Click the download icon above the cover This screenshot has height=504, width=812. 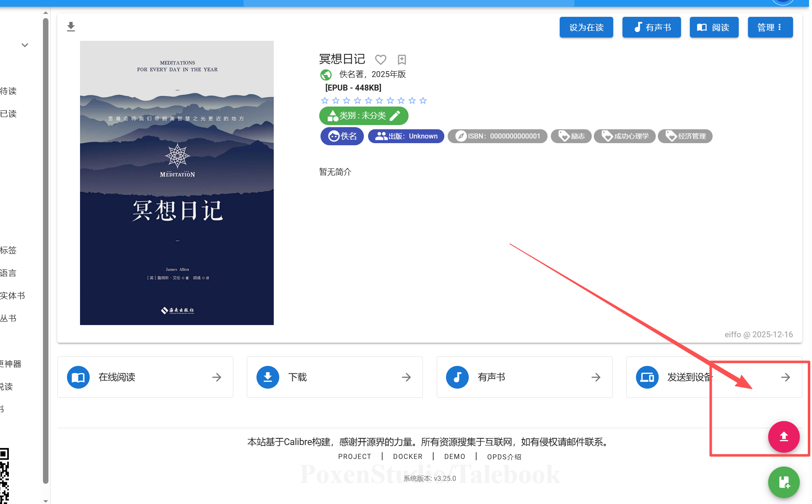(71, 27)
